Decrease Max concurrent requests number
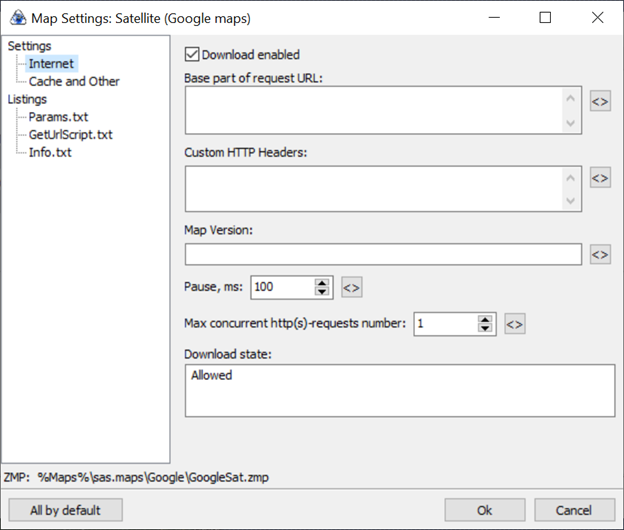Image resolution: width=624 pixels, height=530 pixels. [x=485, y=328]
